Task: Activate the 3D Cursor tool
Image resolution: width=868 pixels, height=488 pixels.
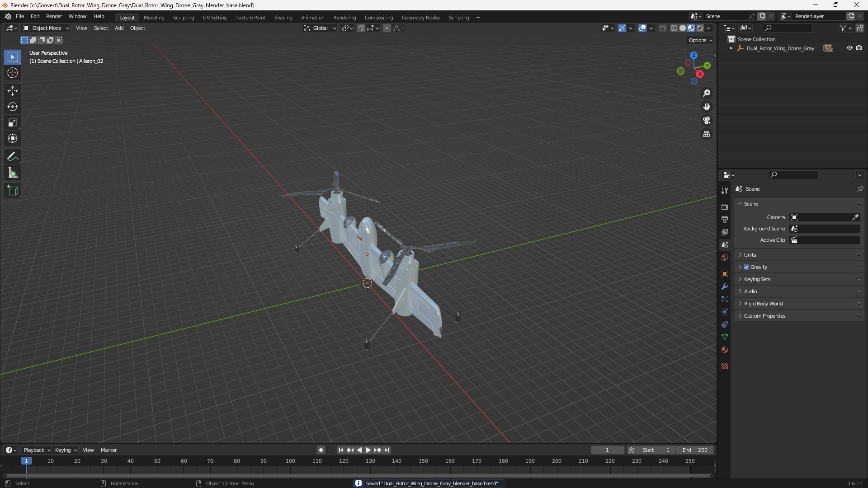Action: (x=13, y=73)
